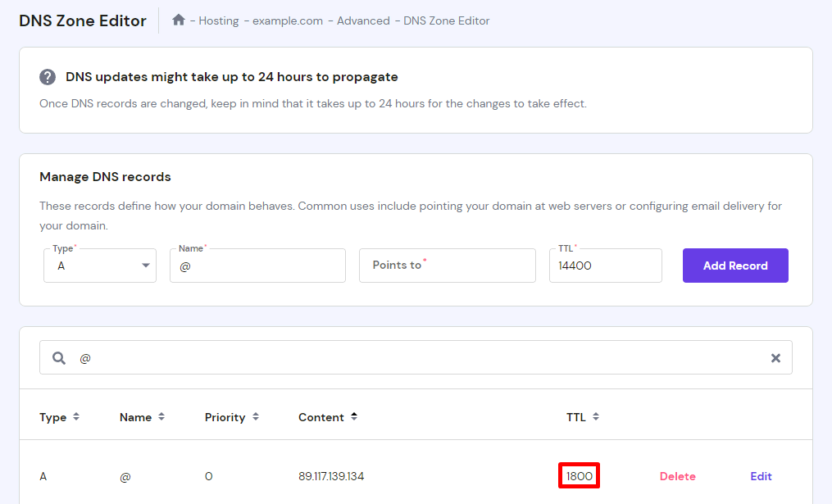Click the Priority column header label
Screen dimensions: 832x504
(225, 417)
